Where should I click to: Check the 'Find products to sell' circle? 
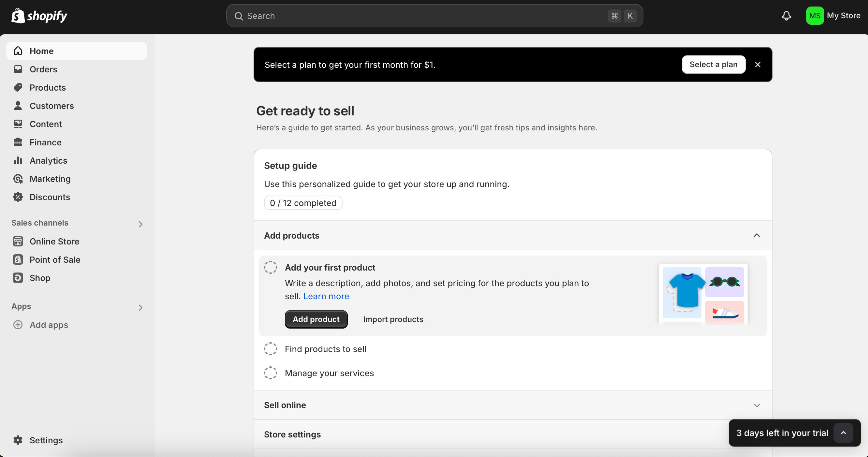270,349
